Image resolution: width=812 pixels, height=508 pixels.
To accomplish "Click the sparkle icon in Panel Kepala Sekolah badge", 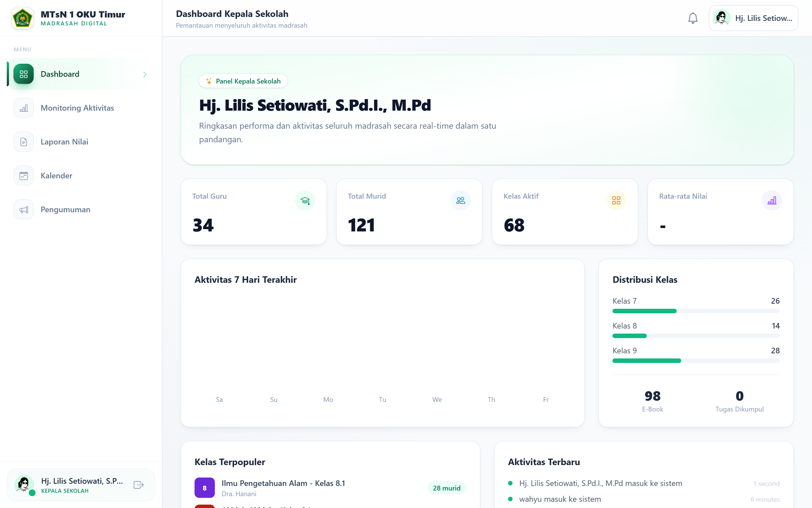I will point(209,81).
